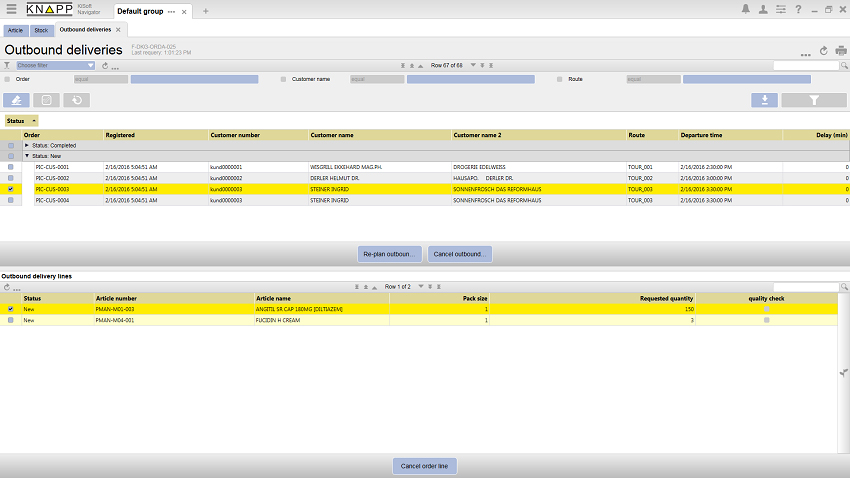The height and width of the screenshot is (478, 850).
Task: Expand side panel arrow on right edge
Action: tap(844, 373)
